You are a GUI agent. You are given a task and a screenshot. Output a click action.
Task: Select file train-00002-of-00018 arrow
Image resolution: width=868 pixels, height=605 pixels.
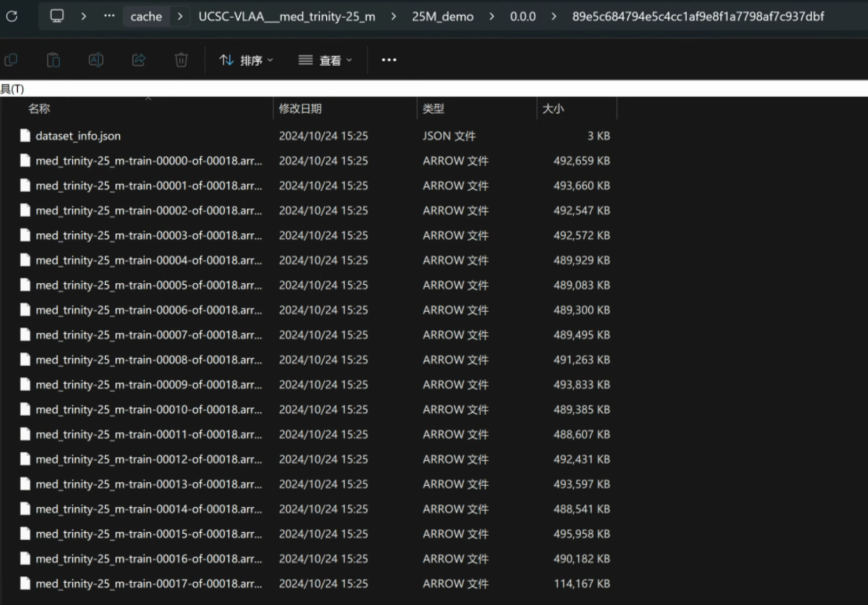(x=149, y=210)
